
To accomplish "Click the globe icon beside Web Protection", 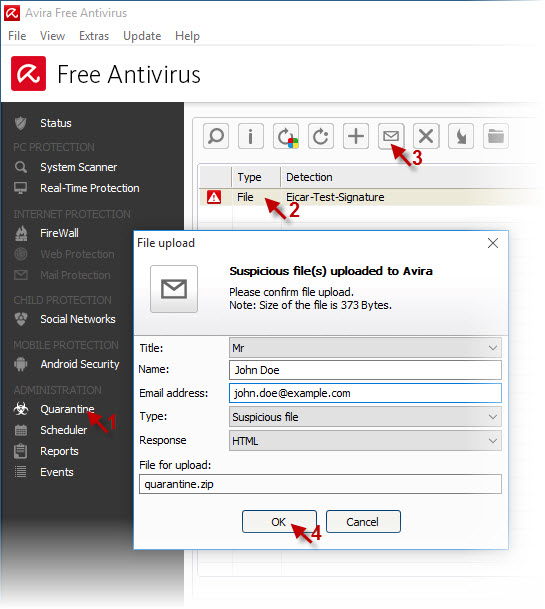I will pyautogui.click(x=21, y=254).
